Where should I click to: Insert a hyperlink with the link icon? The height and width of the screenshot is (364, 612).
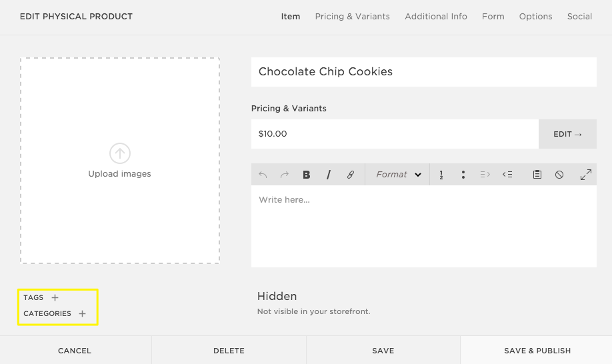click(x=351, y=175)
